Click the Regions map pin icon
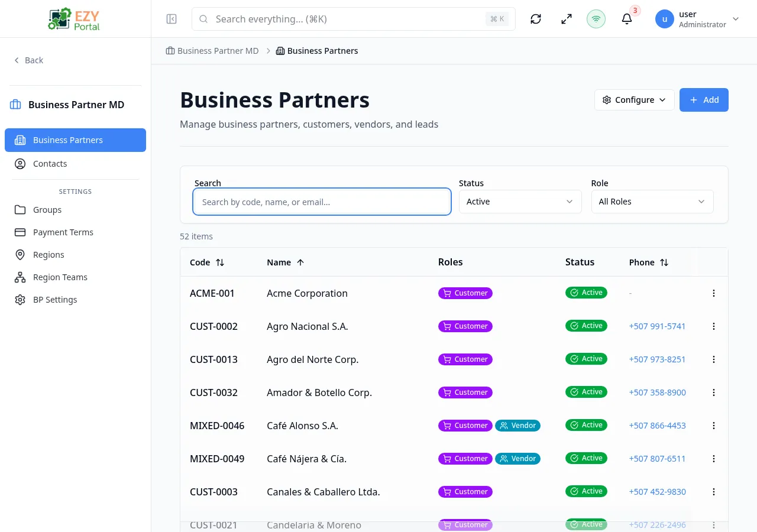This screenshot has height=532, width=757. 20,255
